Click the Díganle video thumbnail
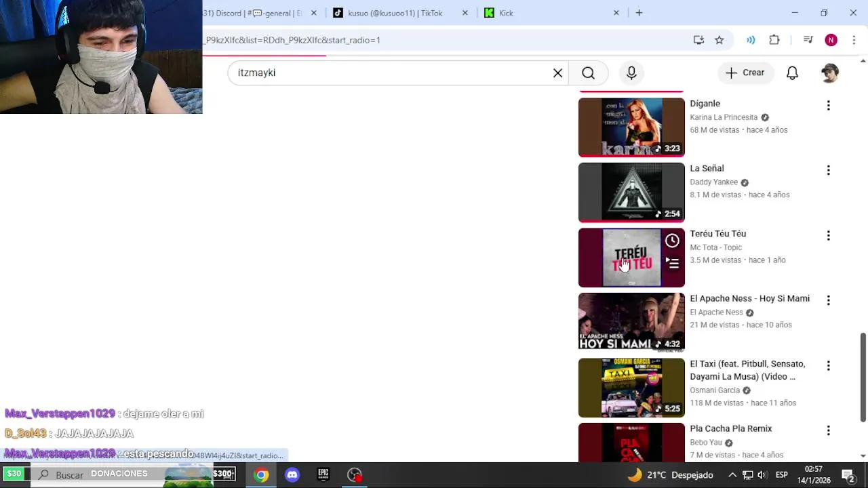Image resolution: width=868 pixels, height=488 pixels. [631, 127]
